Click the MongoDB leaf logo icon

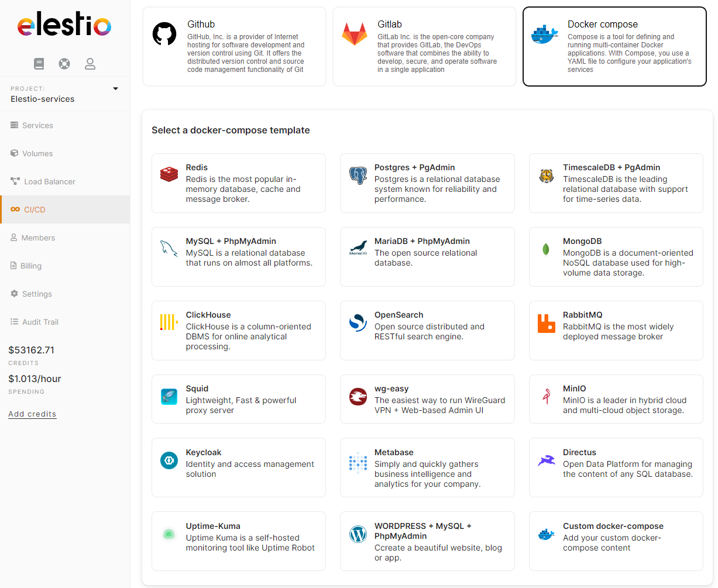[x=546, y=249]
